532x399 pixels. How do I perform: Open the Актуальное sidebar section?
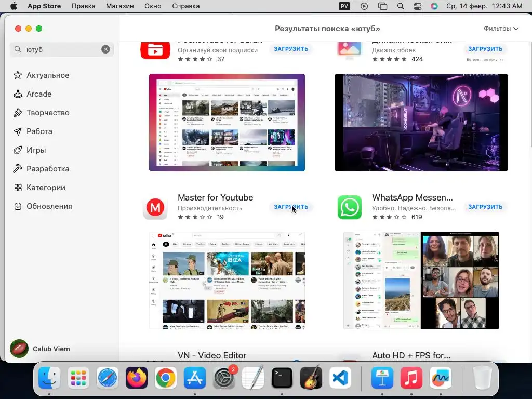(x=41, y=75)
